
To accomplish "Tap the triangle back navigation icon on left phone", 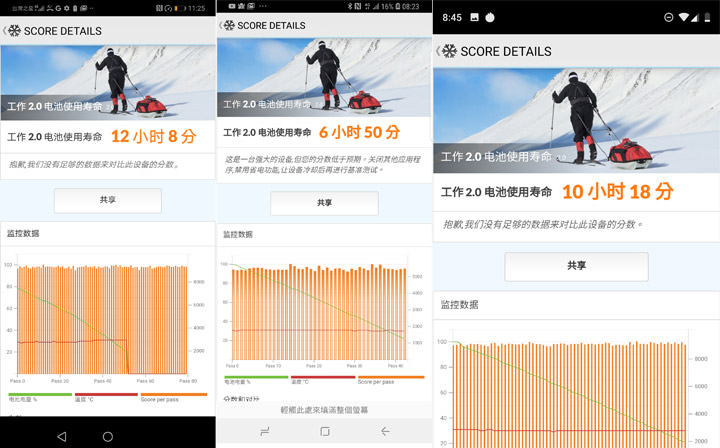I will coord(62,437).
